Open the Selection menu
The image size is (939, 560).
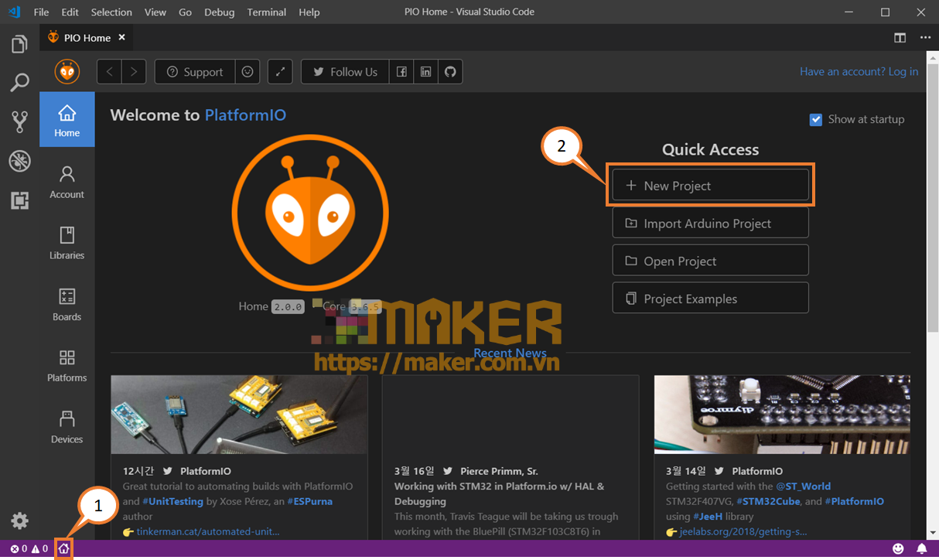111,12
